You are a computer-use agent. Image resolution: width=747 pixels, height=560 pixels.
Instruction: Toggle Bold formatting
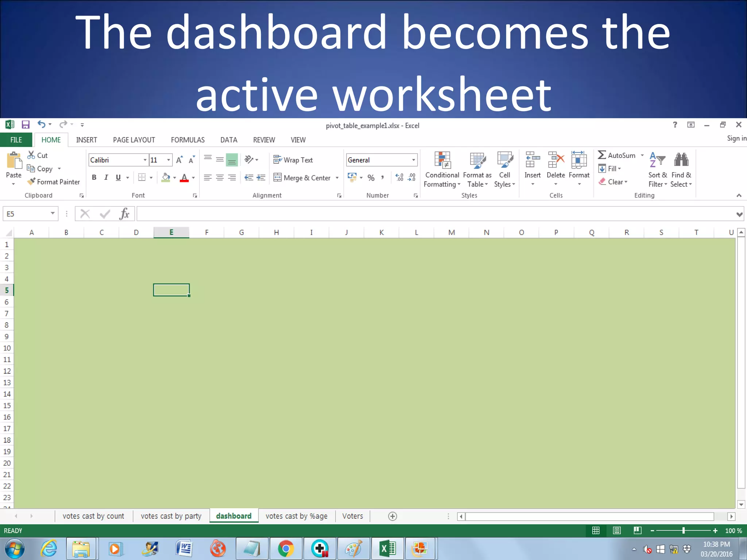pos(94,178)
